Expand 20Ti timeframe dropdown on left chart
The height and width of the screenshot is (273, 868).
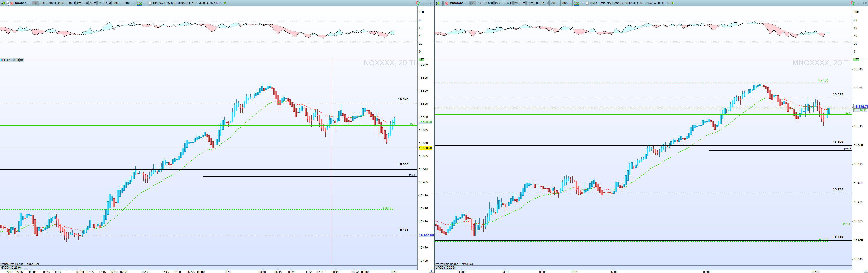(x=118, y=3)
